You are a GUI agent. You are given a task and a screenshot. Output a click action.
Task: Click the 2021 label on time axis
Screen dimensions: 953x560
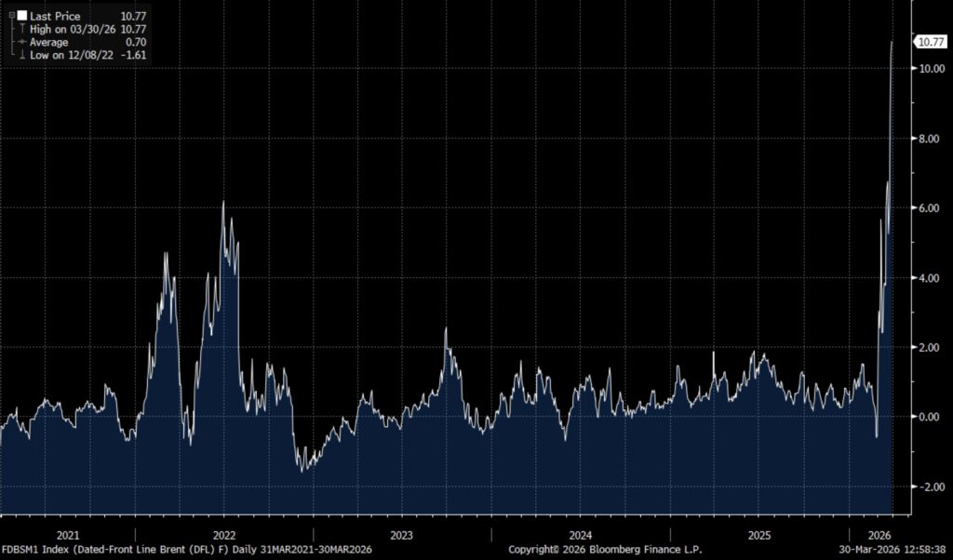pos(67,536)
